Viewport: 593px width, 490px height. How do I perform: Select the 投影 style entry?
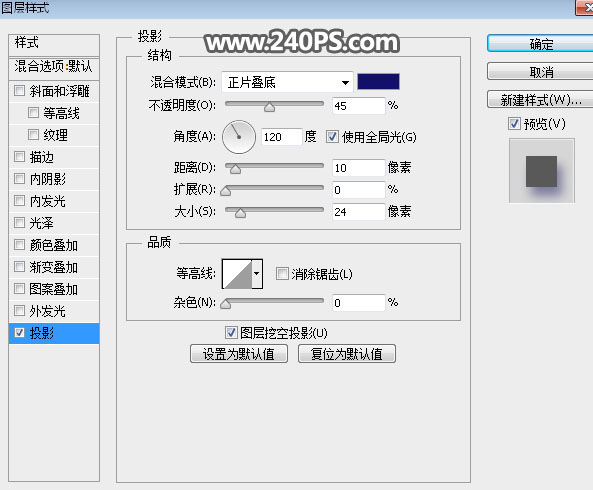[x=54, y=333]
